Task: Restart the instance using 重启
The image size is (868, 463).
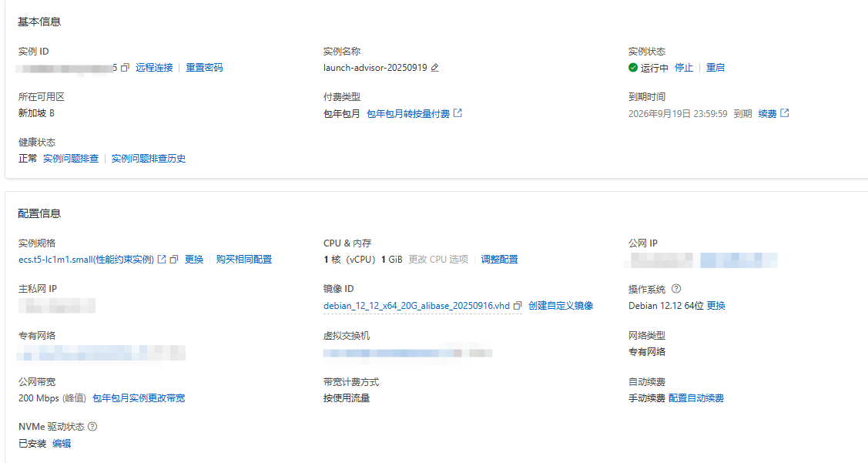Action: point(716,68)
